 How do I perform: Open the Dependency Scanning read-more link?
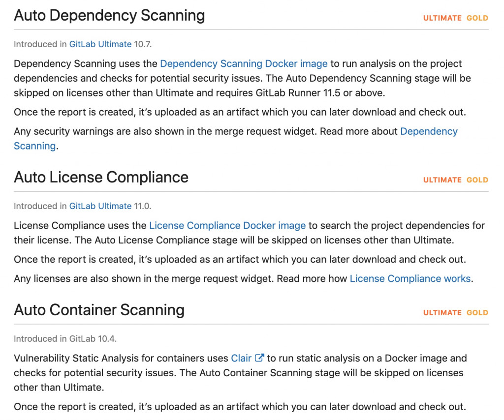click(429, 131)
